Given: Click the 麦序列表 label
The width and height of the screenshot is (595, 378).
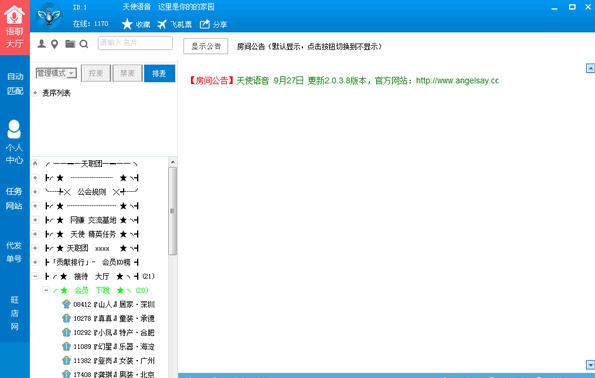Looking at the screenshot, I should [x=56, y=93].
